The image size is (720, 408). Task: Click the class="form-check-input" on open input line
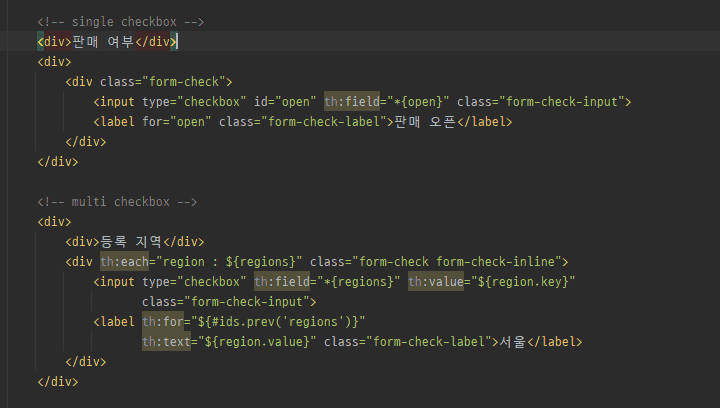[540, 102]
